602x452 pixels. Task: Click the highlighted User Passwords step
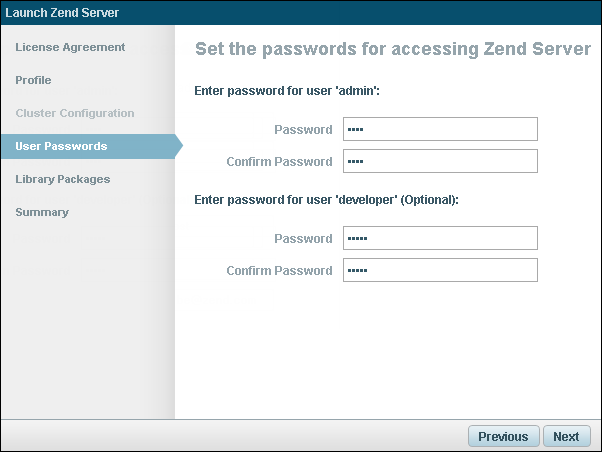click(61, 146)
